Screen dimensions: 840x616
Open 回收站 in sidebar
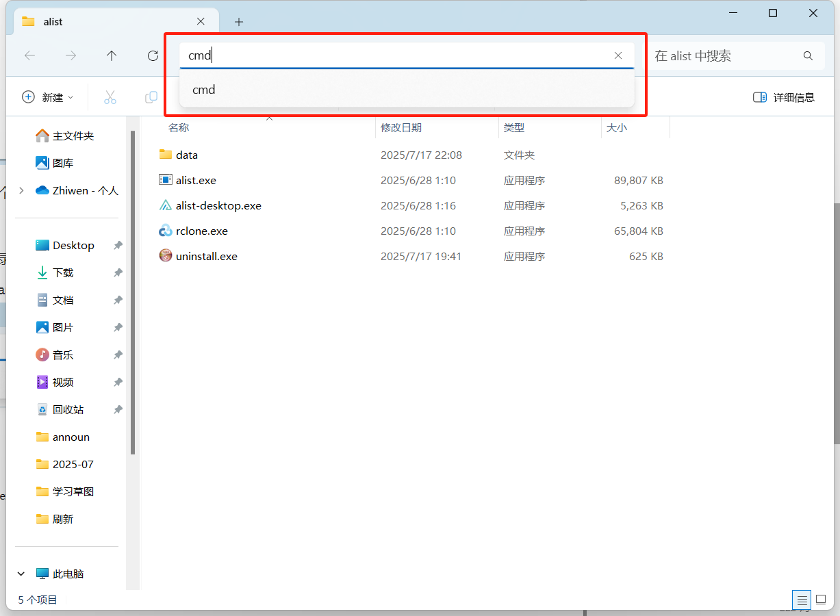point(60,409)
